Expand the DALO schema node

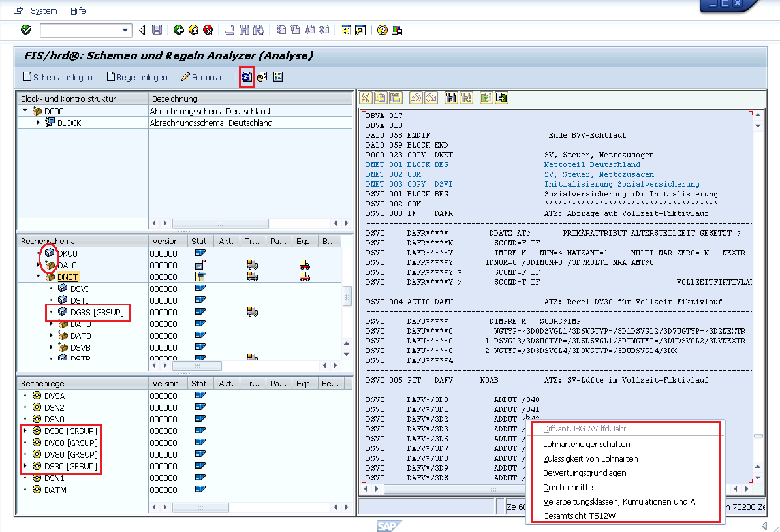pyautogui.click(x=39, y=265)
